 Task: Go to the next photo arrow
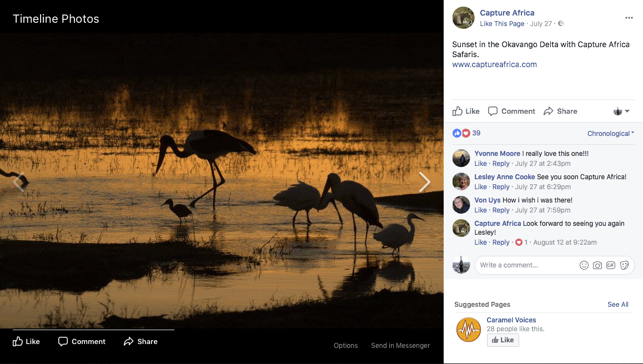(424, 182)
